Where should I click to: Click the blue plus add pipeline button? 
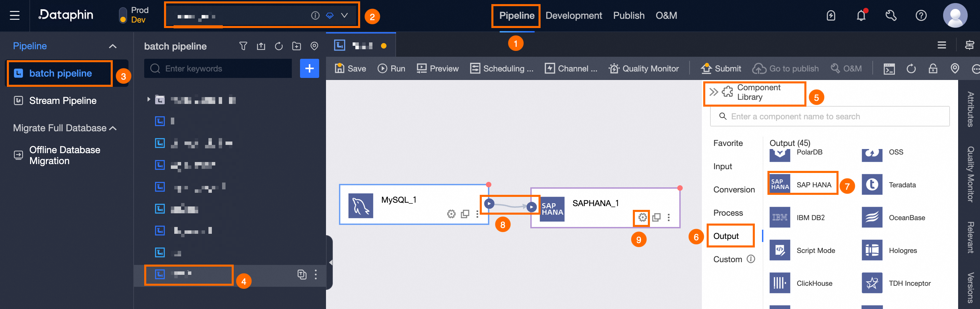(x=309, y=68)
